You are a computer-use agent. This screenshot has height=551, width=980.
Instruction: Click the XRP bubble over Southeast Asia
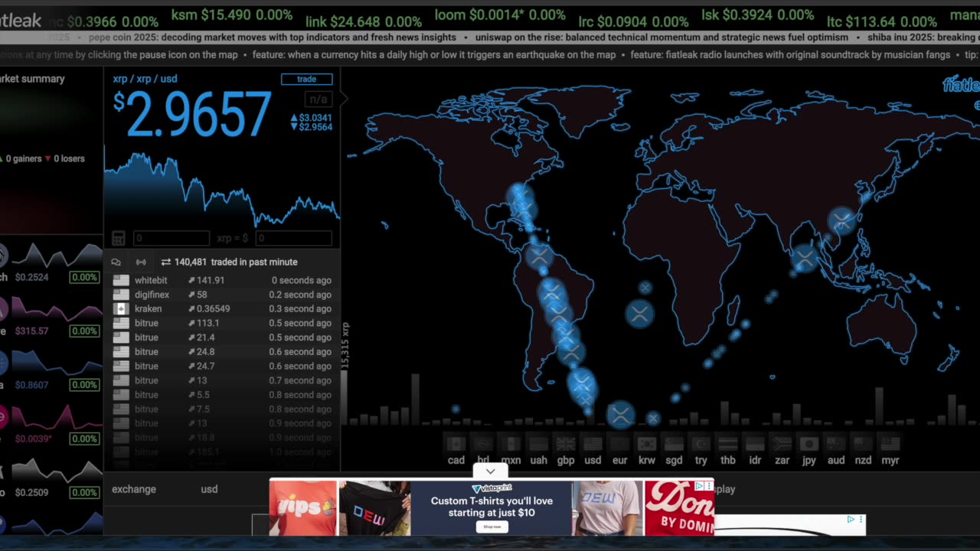tap(805, 259)
